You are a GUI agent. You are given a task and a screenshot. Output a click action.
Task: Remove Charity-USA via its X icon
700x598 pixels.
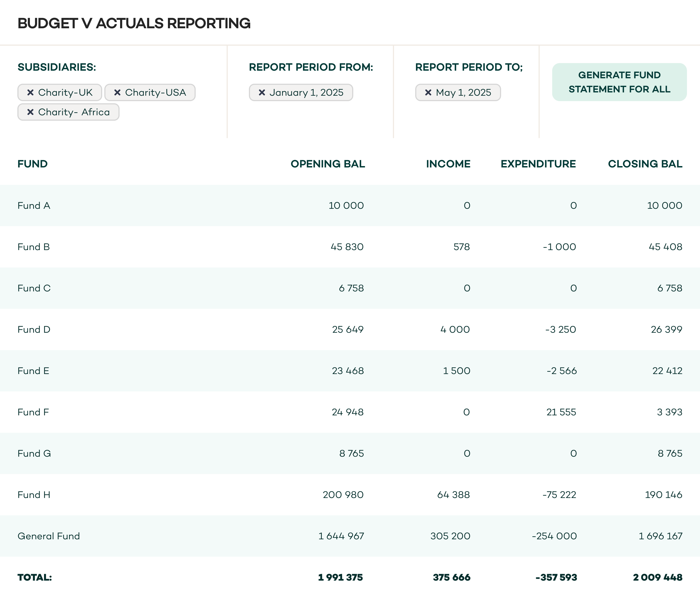click(117, 93)
